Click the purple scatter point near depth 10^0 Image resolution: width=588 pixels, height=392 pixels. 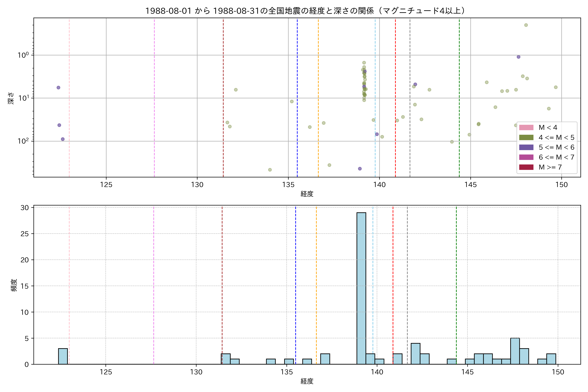click(518, 57)
